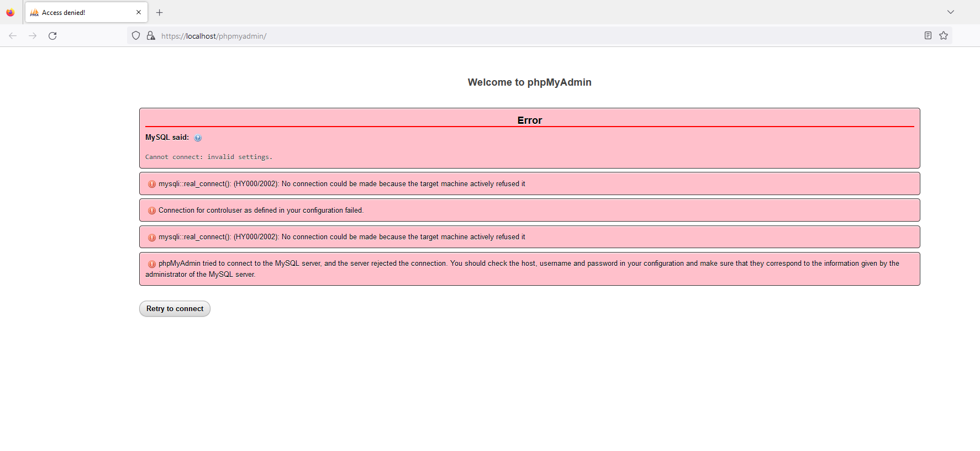Open the MySQL documentation help icon
The height and width of the screenshot is (451, 980).
pyautogui.click(x=198, y=138)
